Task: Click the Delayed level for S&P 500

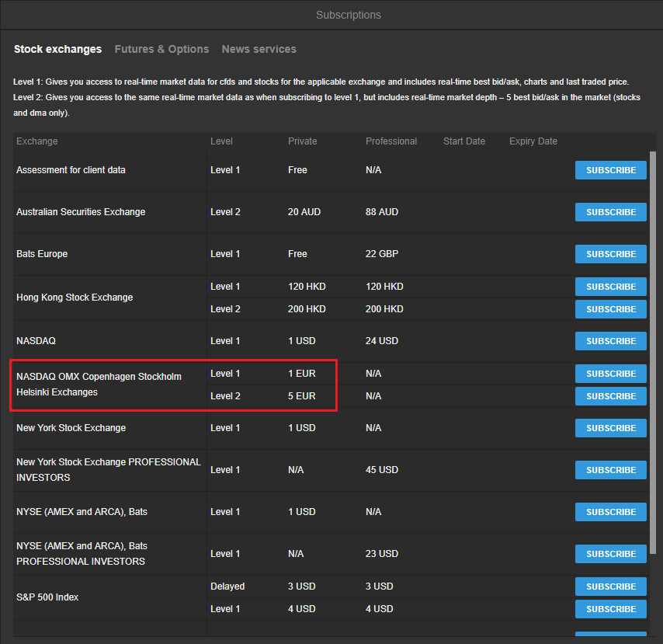Action: [x=227, y=587]
